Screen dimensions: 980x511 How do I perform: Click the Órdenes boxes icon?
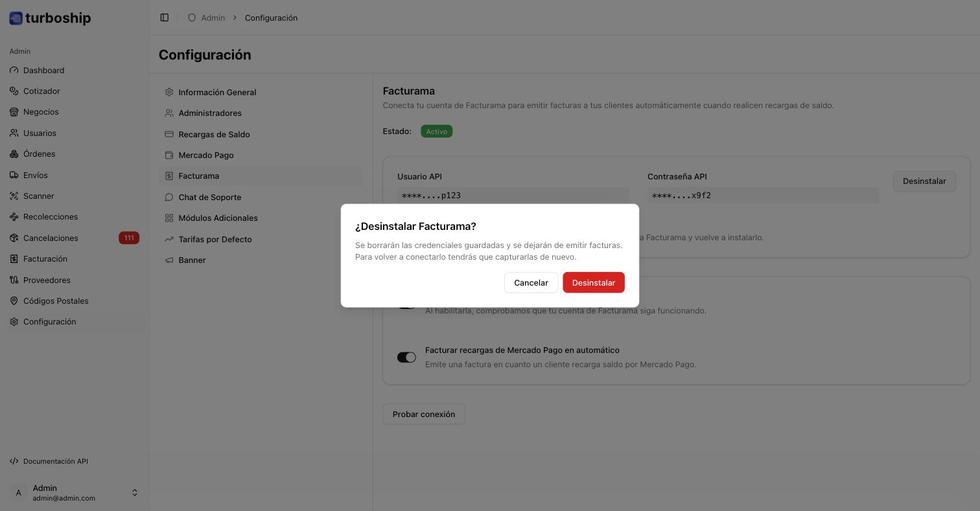coord(14,154)
